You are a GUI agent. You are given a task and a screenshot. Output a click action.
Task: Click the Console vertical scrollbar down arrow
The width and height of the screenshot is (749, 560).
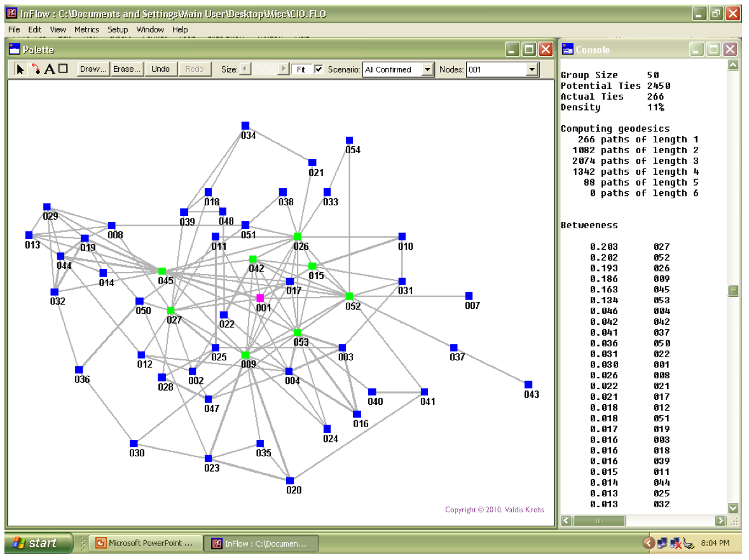[x=733, y=508]
